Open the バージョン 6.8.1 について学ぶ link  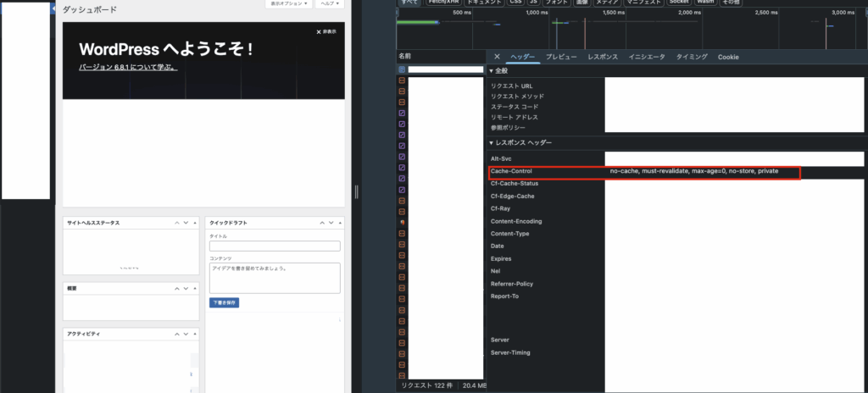coord(129,67)
